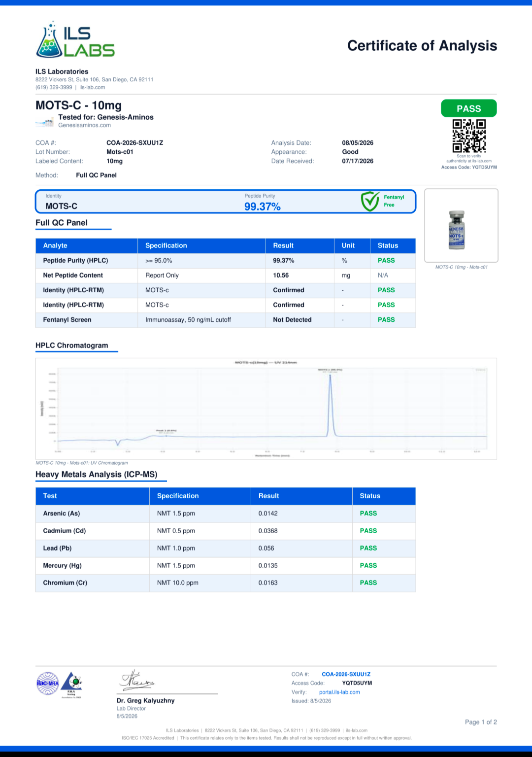
Task: Select the analysis date 08/05/2026
Action: 358,143
